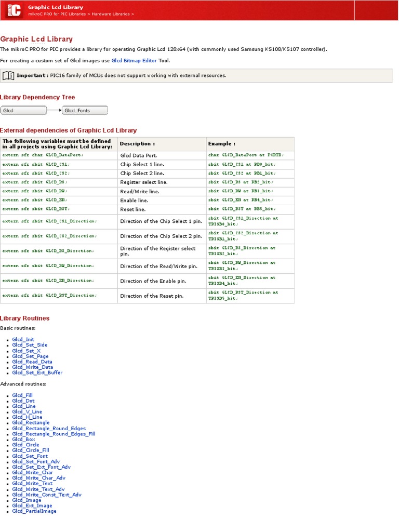Open the Glcd_Init routine link

[x=23, y=340]
